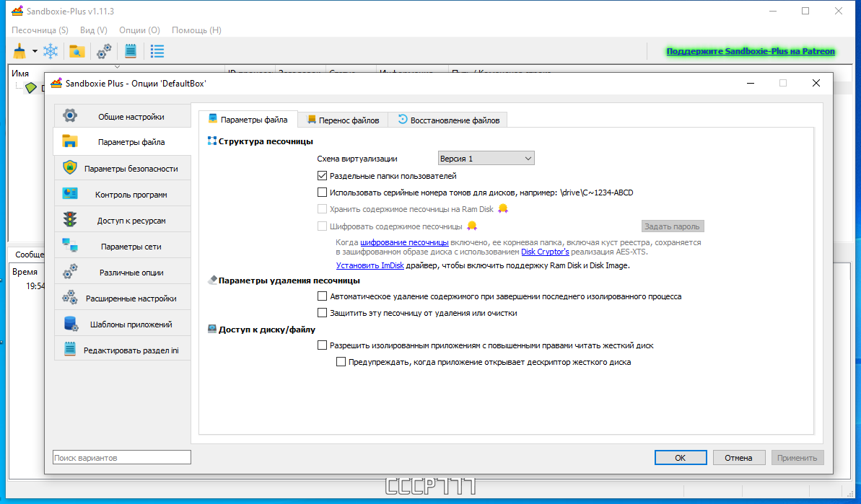Image resolution: width=861 pixels, height=504 pixels.
Task: Click the OK button
Action: pyautogui.click(x=681, y=457)
